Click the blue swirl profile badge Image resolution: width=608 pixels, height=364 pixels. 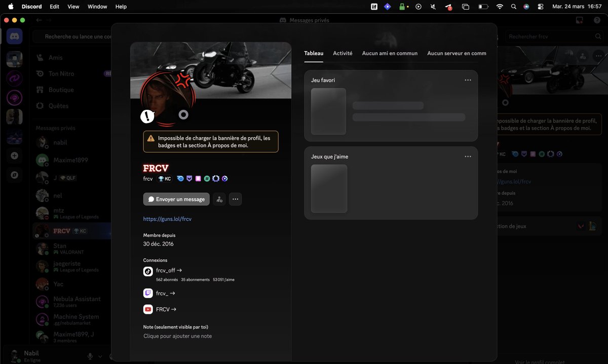180,179
